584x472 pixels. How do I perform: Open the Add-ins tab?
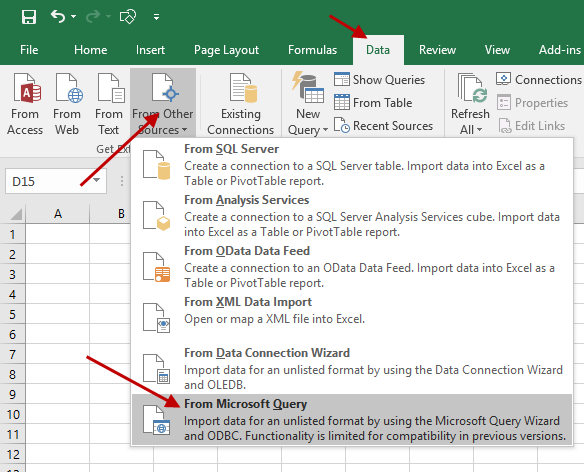559,50
